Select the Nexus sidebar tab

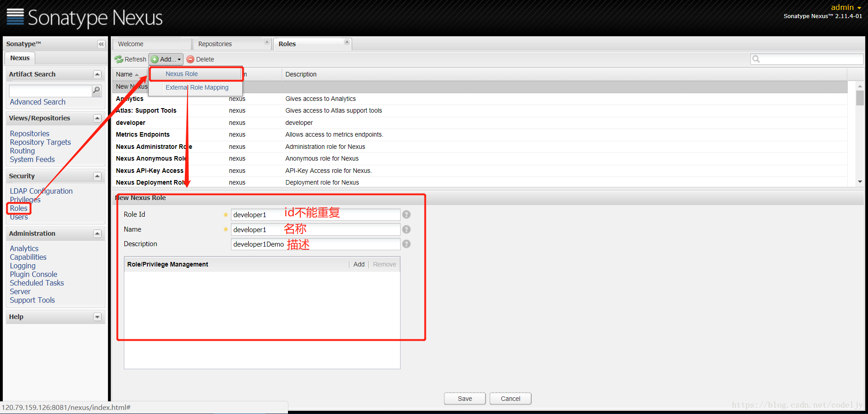20,58
